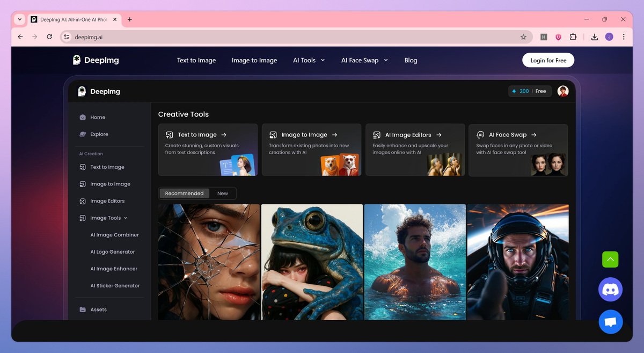
Task: Open the Blog link in navigation
Action: pos(411,60)
